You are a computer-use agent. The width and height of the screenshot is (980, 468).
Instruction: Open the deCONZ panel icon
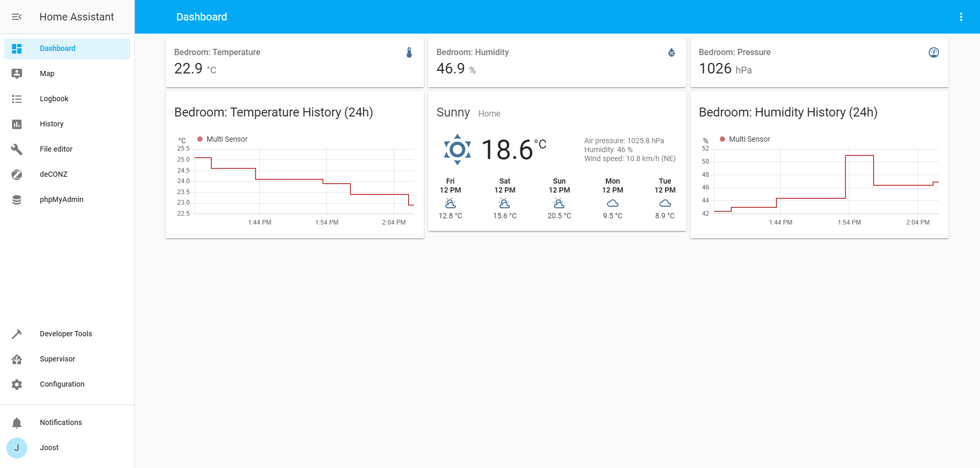(17, 174)
